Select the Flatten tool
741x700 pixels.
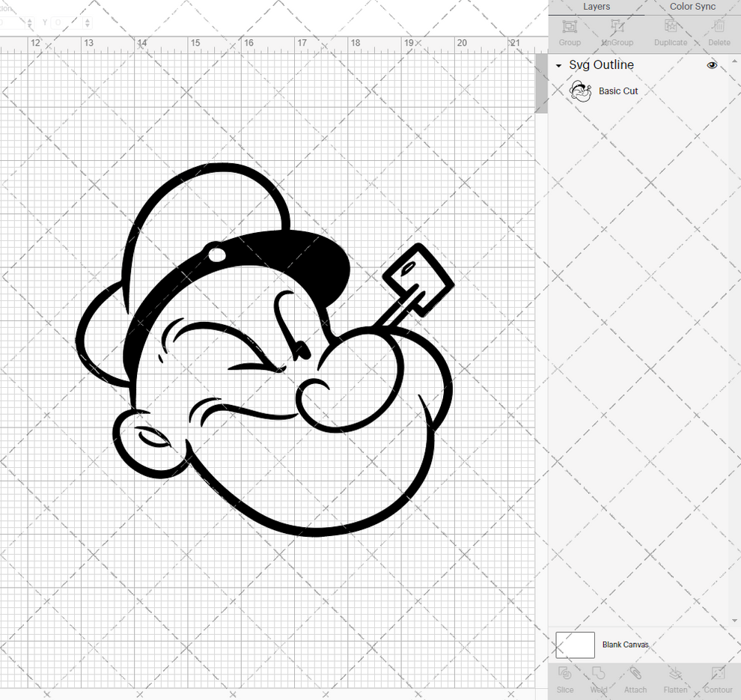675,680
